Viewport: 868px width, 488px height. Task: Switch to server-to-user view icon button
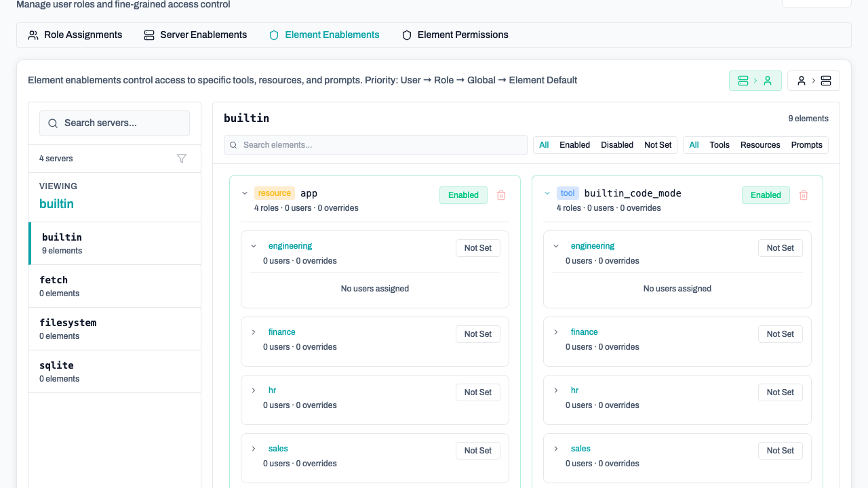tap(755, 81)
